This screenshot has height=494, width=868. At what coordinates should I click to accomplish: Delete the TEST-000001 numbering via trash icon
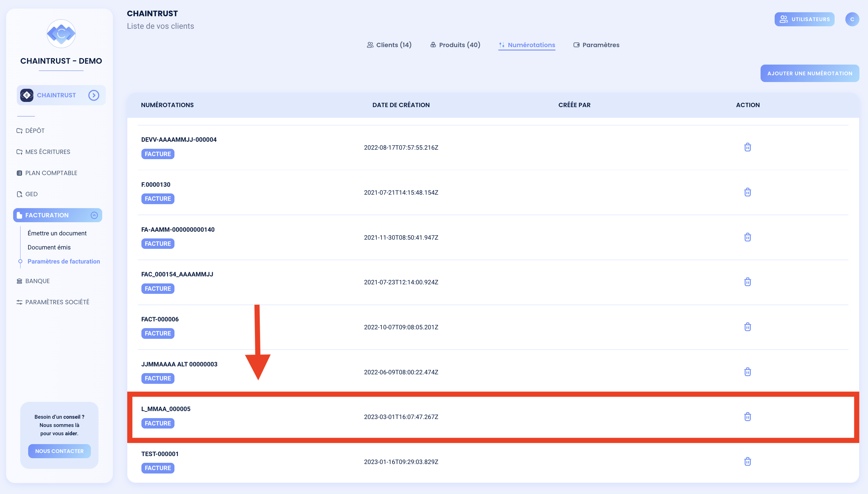pyautogui.click(x=748, y=462)
